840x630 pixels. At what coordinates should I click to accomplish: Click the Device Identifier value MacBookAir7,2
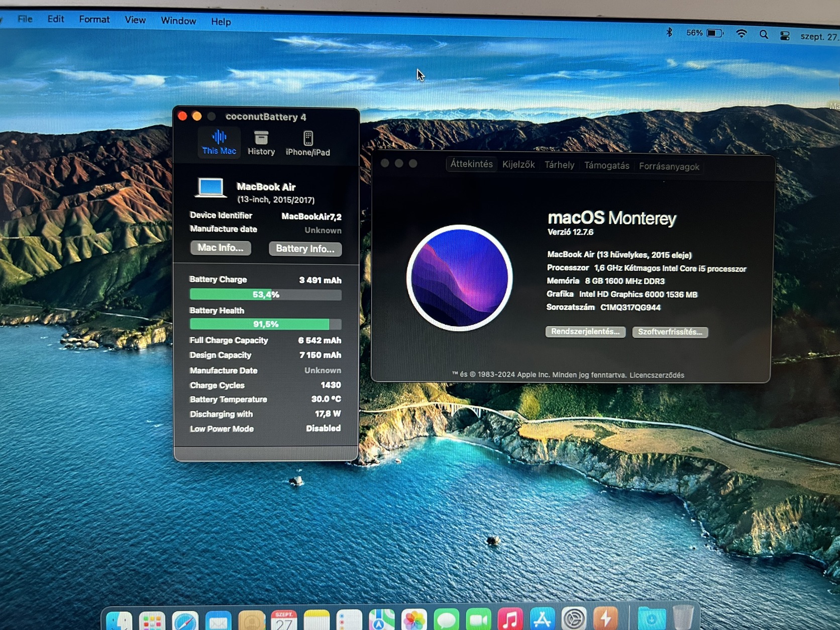pyautogui.click(x=311, y=217)
